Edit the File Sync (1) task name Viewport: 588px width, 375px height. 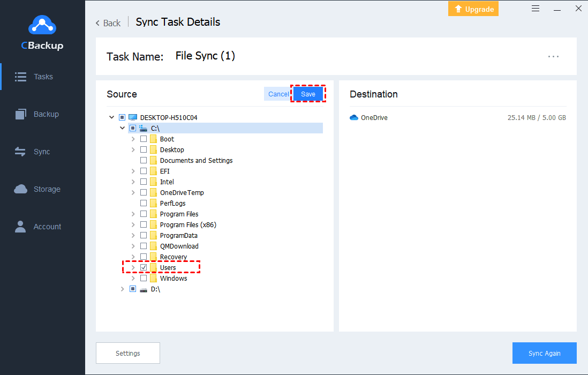205,56
